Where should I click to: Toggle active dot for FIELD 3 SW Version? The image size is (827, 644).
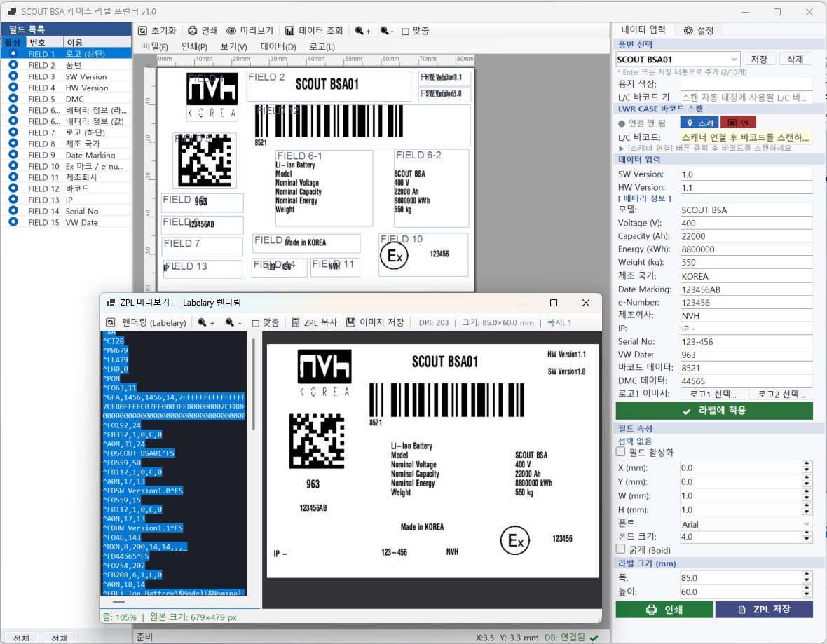pos(13,76)
